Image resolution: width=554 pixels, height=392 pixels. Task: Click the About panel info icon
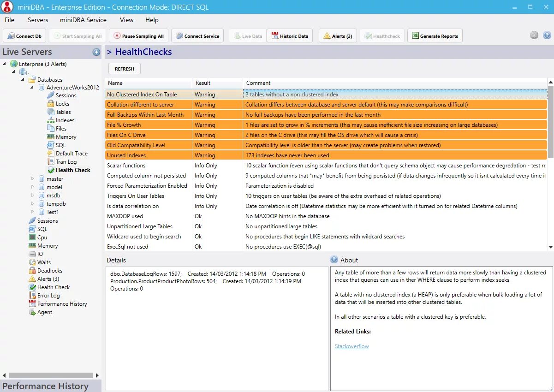click(x=334, y=260)
